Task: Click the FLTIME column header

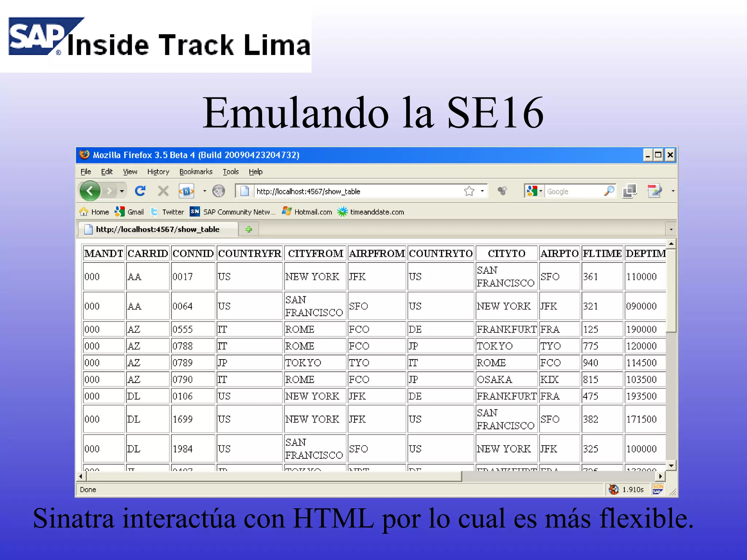Action: coord(602,253)
